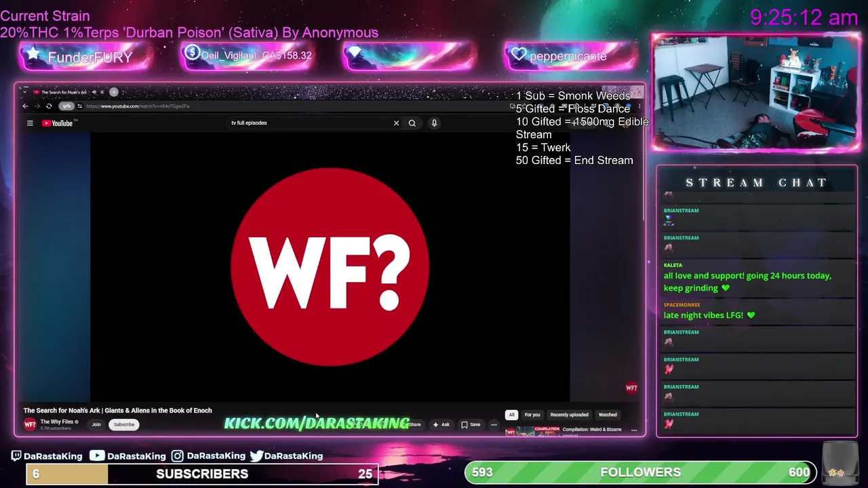The image size is (868, 488).
Task: Go to the YouTube home logo
Action: [x=57, y=123]
